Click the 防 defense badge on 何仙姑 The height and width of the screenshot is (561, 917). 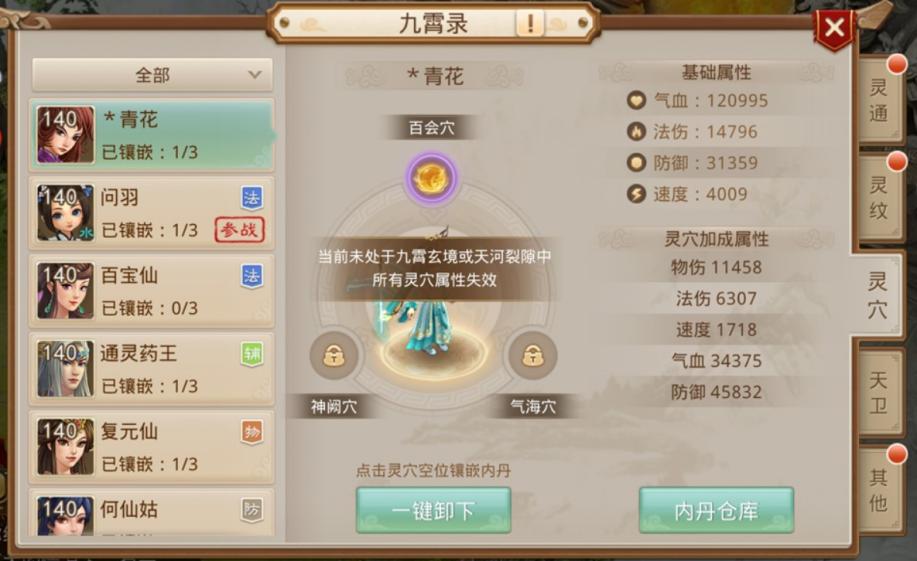251,510
